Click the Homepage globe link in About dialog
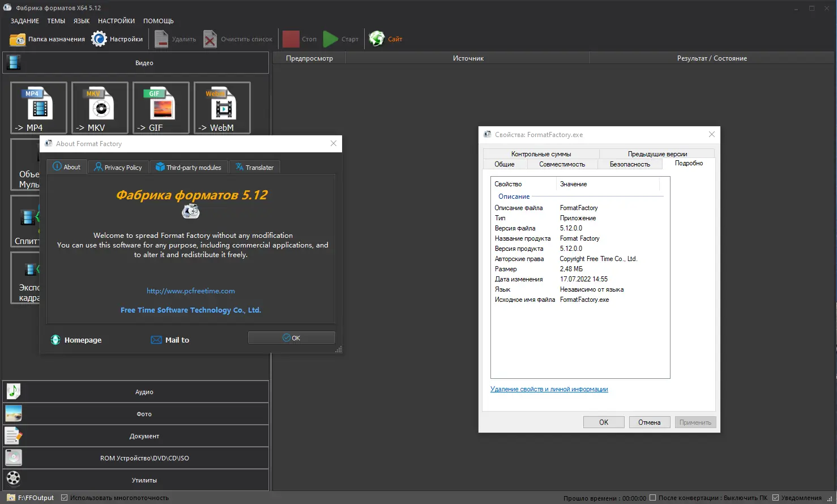 76,340
